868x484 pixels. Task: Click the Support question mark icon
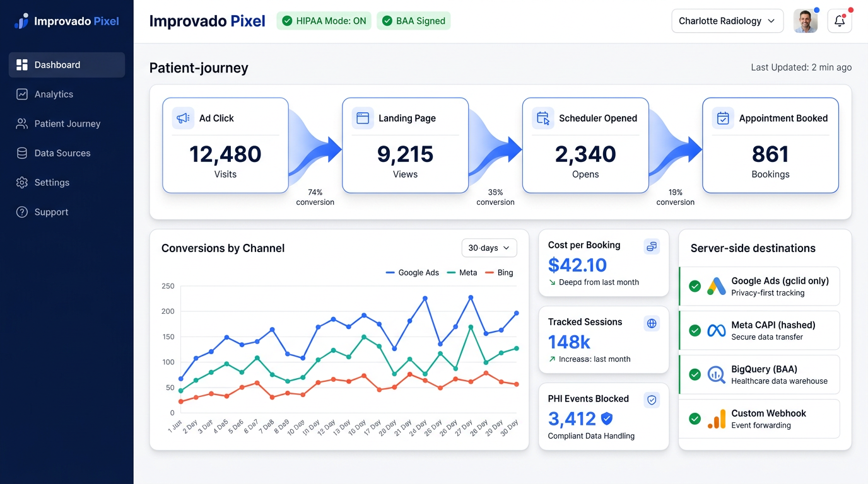tap(22, 212)
